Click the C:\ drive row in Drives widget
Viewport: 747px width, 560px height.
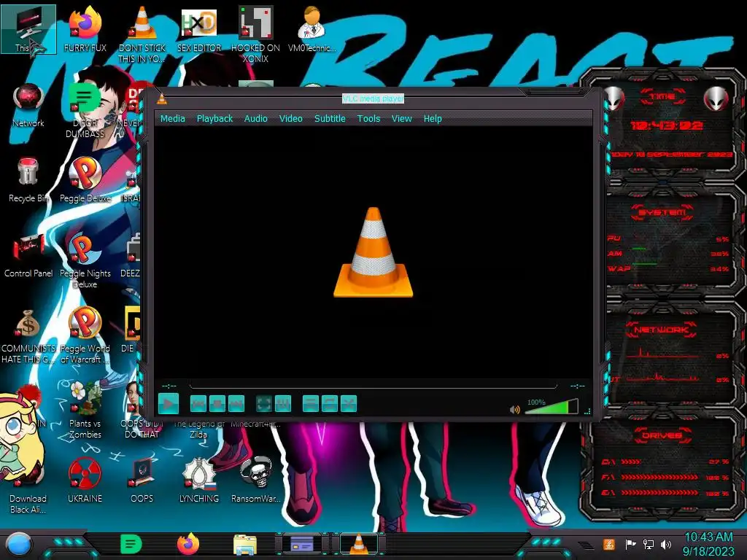(x=665, y=462)
